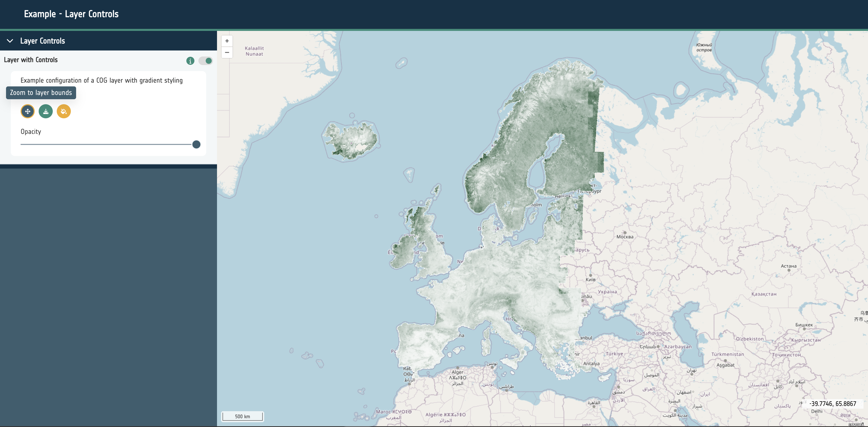Click the Київ city label on map
Image resolution: width=868 pixels, height=427 pixels.
point(590,279)
